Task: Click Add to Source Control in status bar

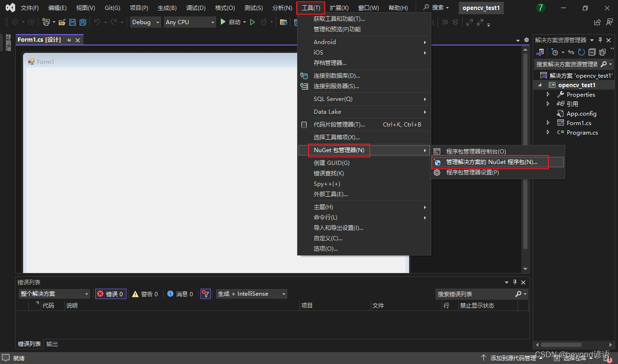Action: (x=512, y=358)
